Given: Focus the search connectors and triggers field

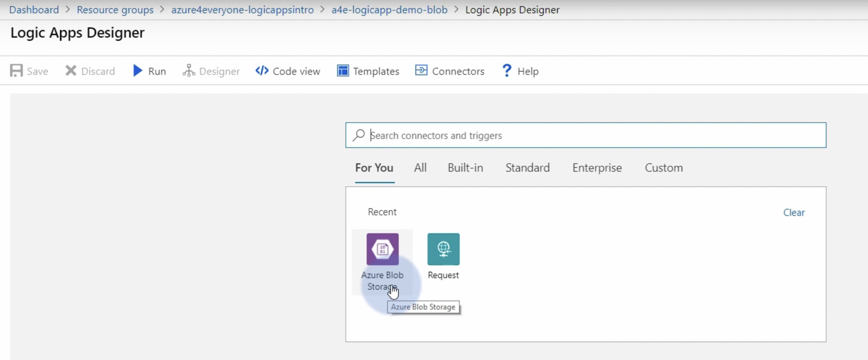Looking at the screenshot, I should 586,135.
